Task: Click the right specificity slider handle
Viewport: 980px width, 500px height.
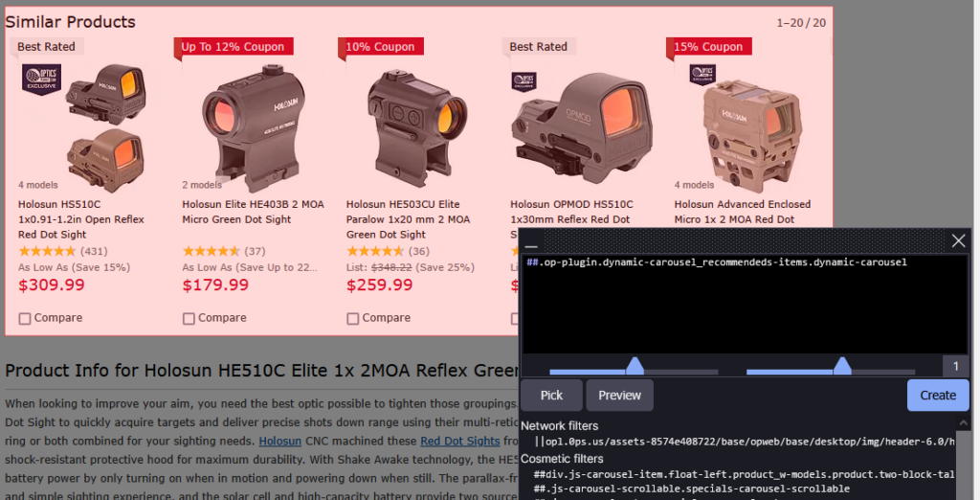Action: pos(842,366)
